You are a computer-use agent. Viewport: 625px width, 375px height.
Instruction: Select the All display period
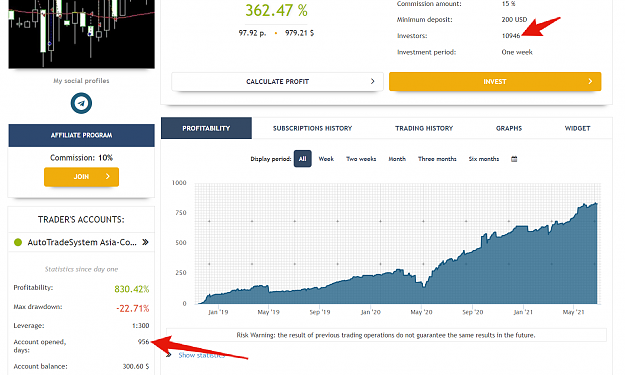303,159
